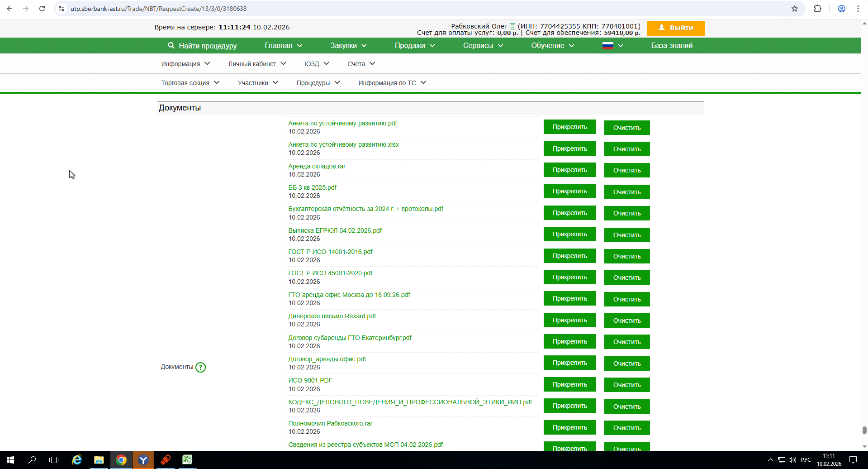The height and width of the screenshot is (469, 868).
Task: Open File Explorer from the taskbar
Action: tap(99, 460)
